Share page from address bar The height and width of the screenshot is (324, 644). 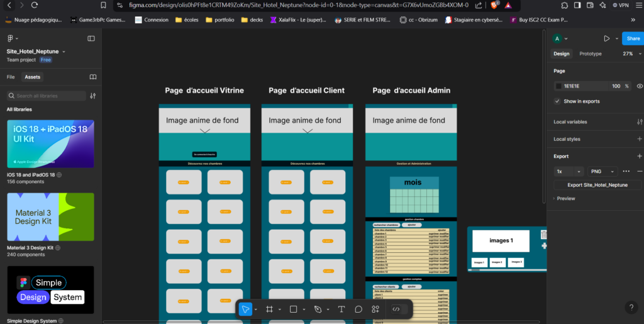click(479, 5)
